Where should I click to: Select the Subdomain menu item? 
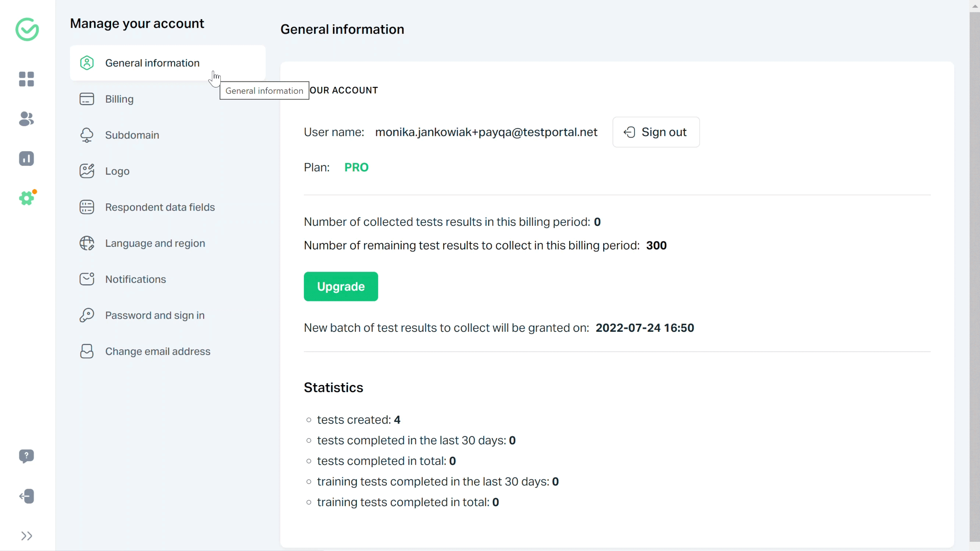coord(132,135)
